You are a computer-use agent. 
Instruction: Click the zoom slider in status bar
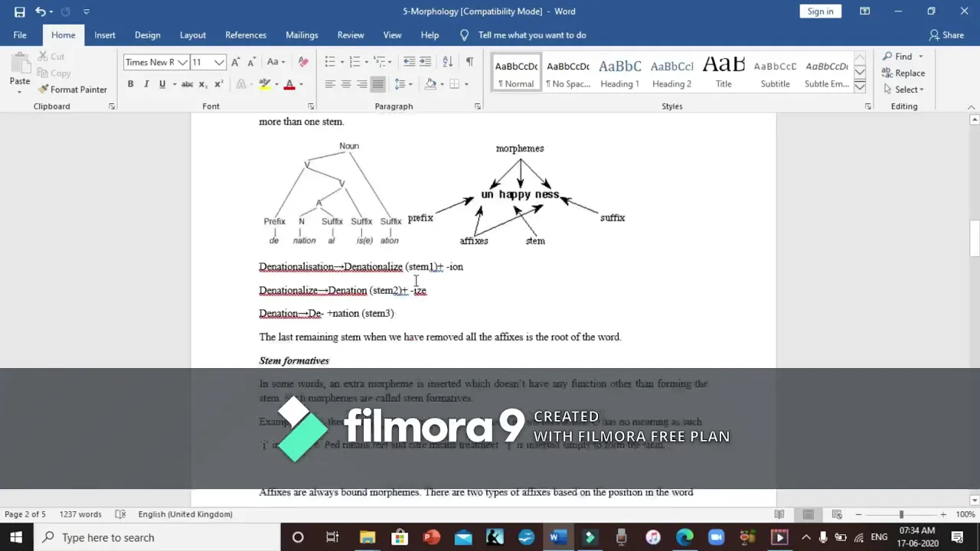(901, 514)
